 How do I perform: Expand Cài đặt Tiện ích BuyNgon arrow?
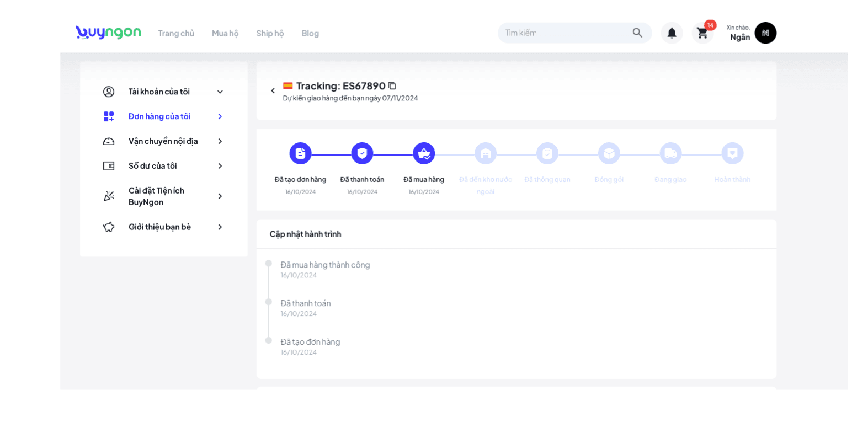[x=220, y=196]
